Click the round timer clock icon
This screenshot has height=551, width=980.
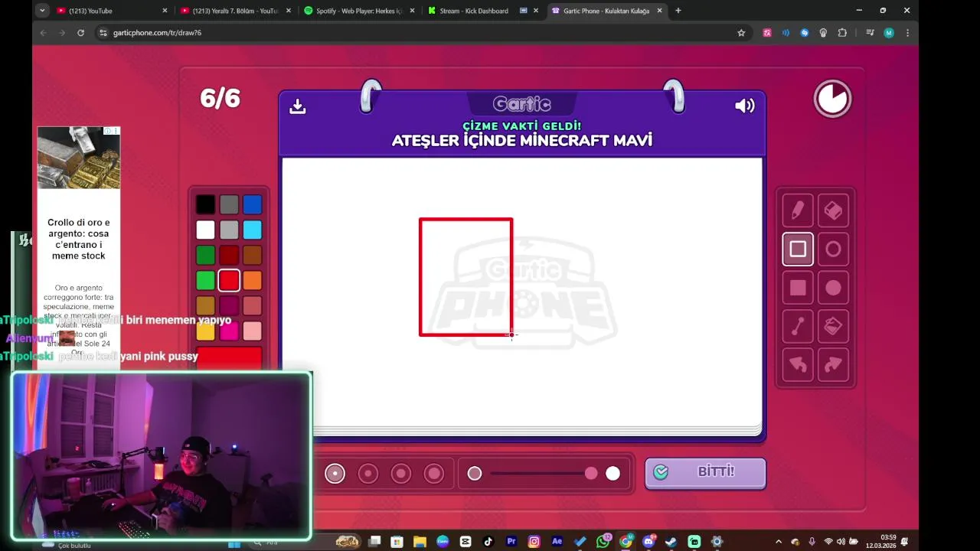tap(832, 99)
